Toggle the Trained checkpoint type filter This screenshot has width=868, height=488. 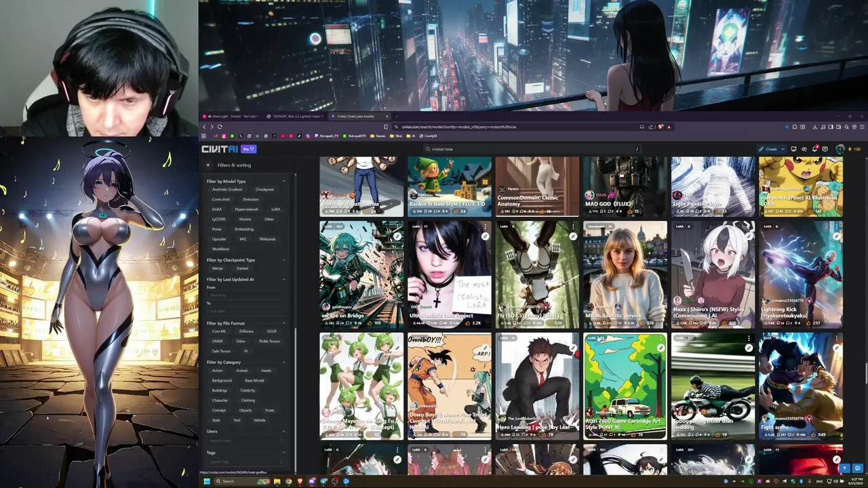click(242, 268)
